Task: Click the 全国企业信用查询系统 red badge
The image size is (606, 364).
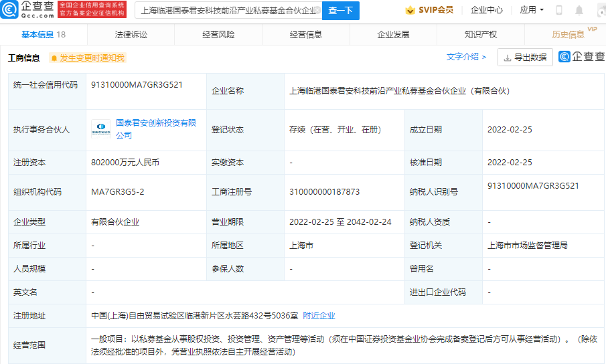Action: point(92,9)
